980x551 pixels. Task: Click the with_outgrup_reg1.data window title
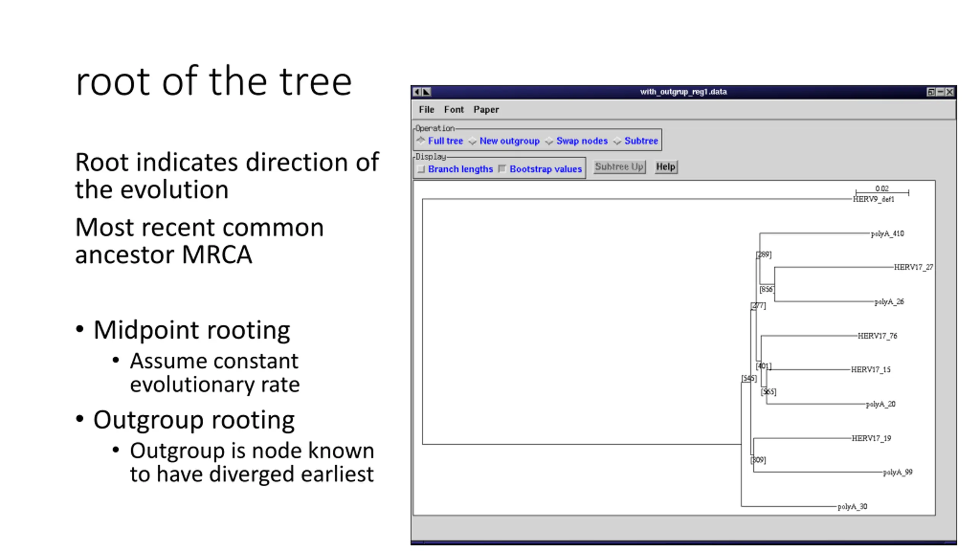[x=683, y=92]
